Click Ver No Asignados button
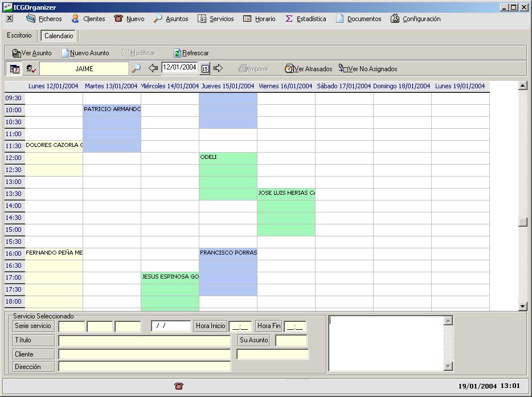 [368, 69]
